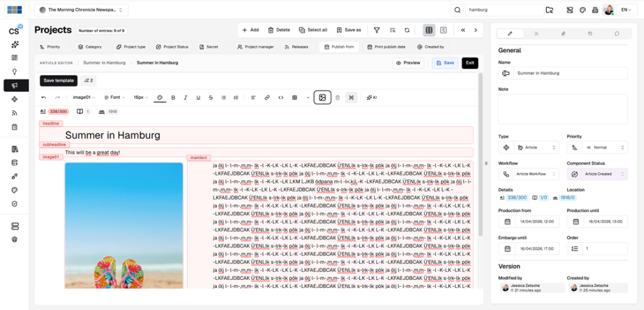The width and height of the screenshot is (644, 310).
Task: Switch to the JZ 2 tab
Action: [x=88, y=80]
